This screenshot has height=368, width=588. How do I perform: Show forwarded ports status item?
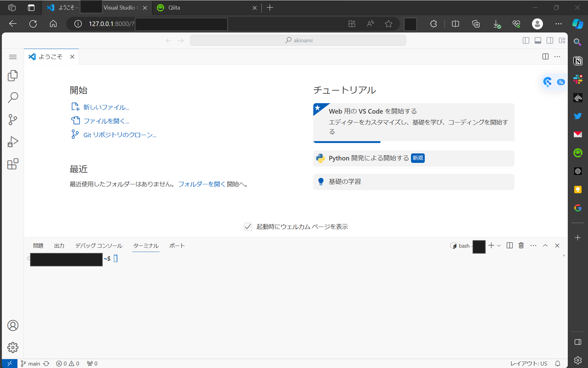coord(92,363)
